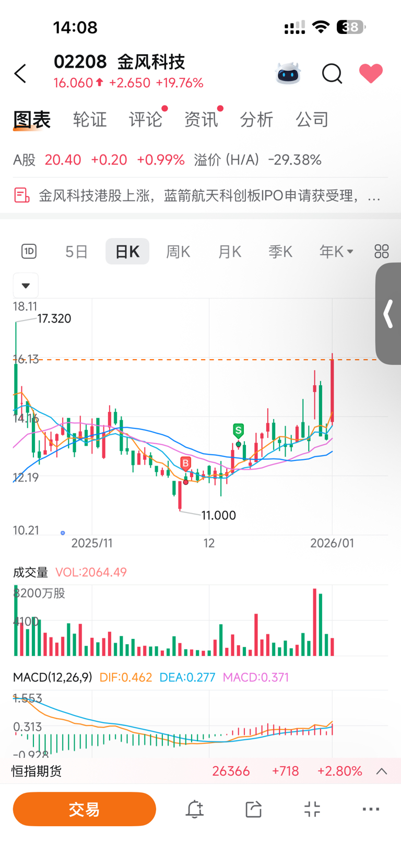The width and height of the screenshot is (401, 868).
Task: Open the three-dot more options menu
Action: (x=371, y=809)
